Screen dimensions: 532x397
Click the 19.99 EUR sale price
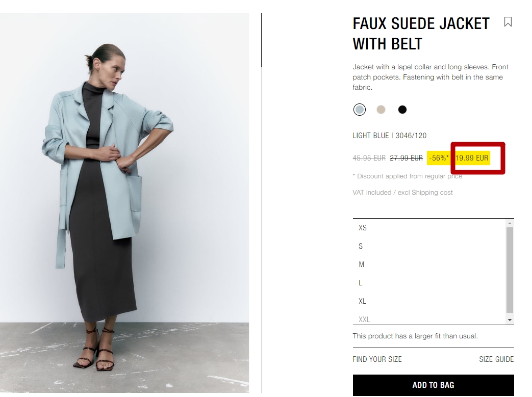click(472, 158)
